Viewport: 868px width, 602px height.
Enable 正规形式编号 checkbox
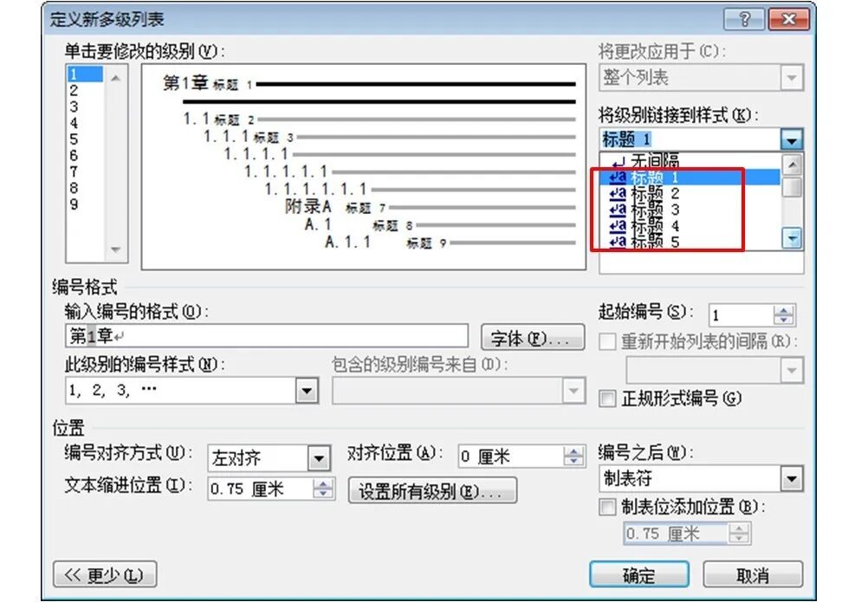[608, 398]
